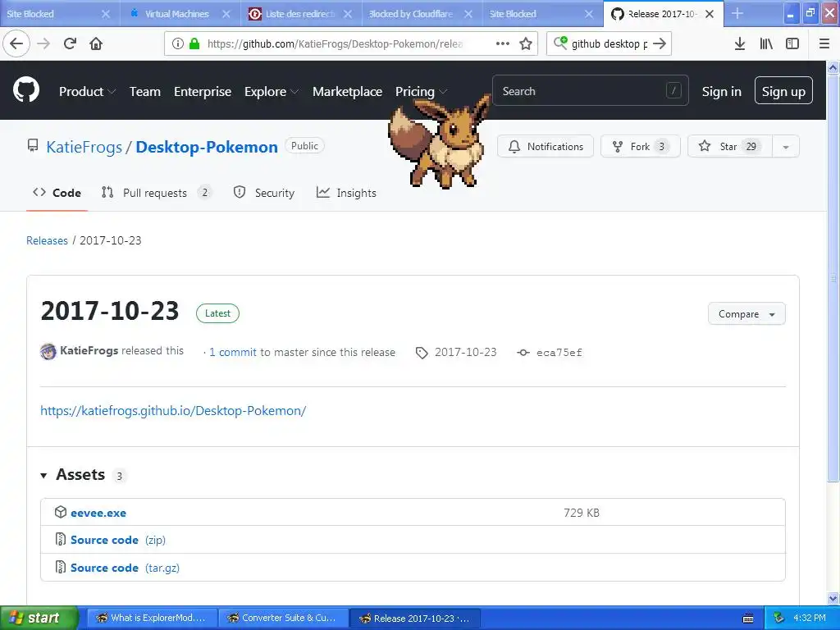Click the page vertical scrollbar thumb
The image size is (840, 630).
point(833,277)
